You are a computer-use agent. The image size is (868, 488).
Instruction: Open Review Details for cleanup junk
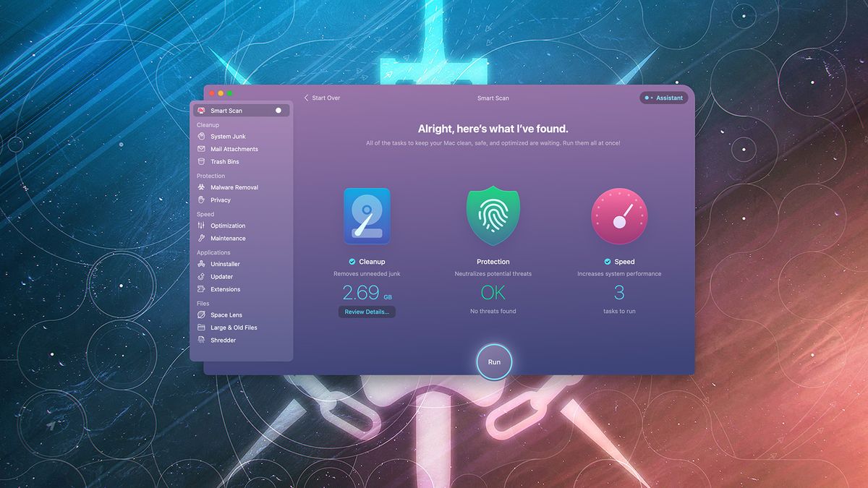tap(367, 312)
